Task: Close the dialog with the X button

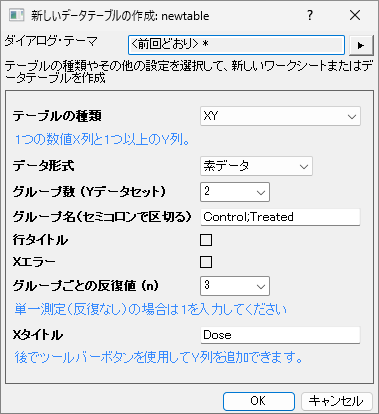Action: pos(355,15)
